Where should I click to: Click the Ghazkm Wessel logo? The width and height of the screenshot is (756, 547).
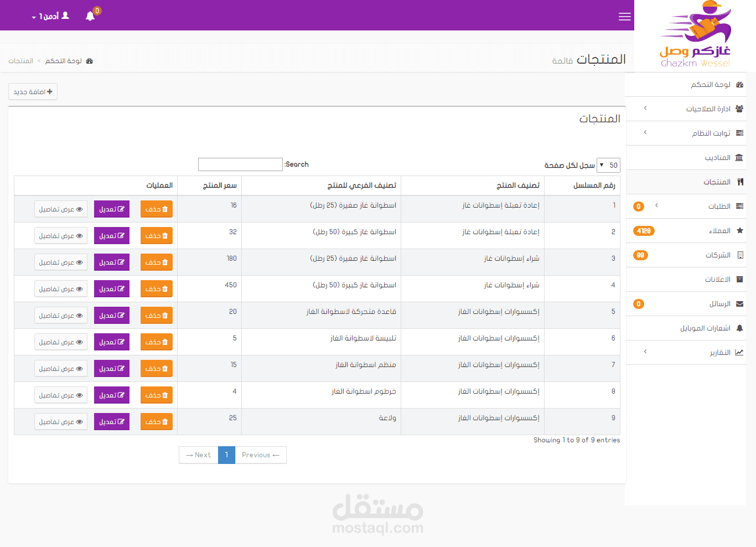coord(696,34)
